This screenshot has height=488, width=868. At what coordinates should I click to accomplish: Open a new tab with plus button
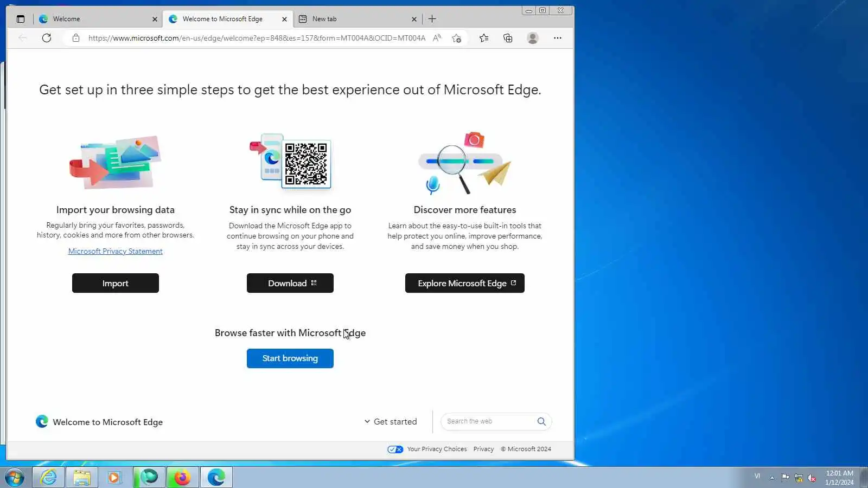(432, 19)
